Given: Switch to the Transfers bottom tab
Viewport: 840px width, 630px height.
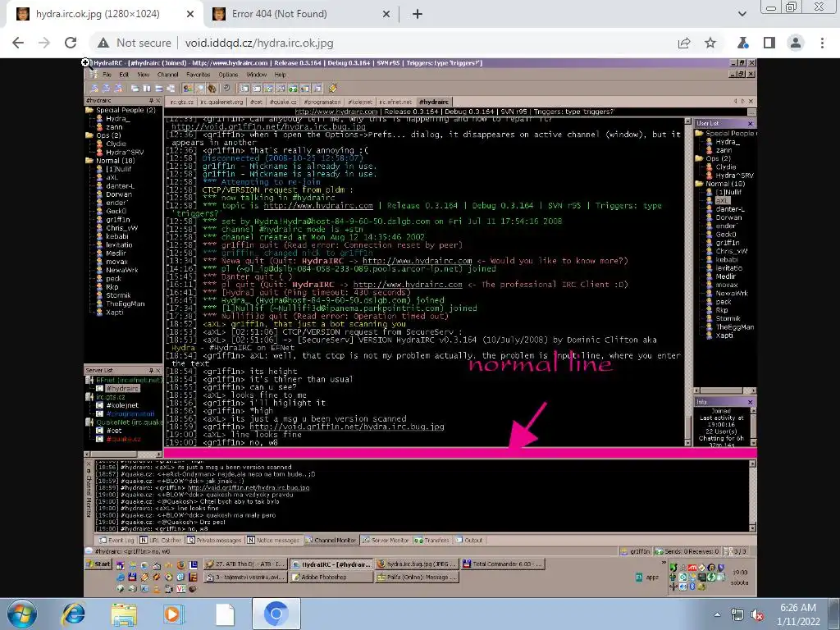Looking at the screenshot, I should click(431, 541).
